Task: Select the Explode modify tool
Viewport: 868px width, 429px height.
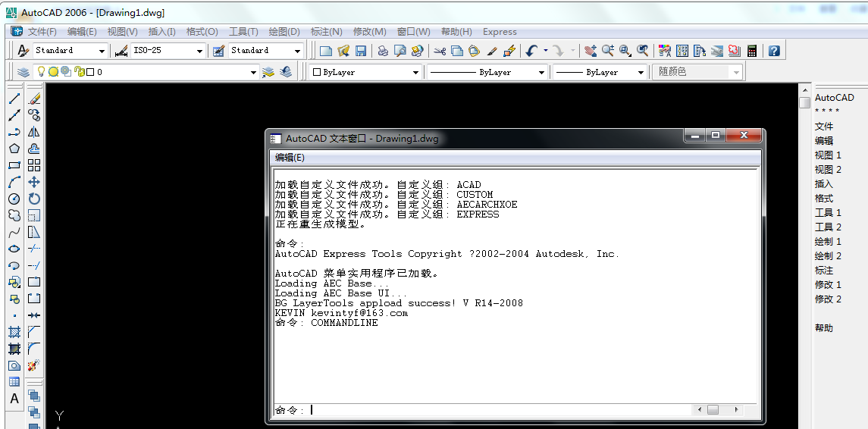Action: point(34,365)
